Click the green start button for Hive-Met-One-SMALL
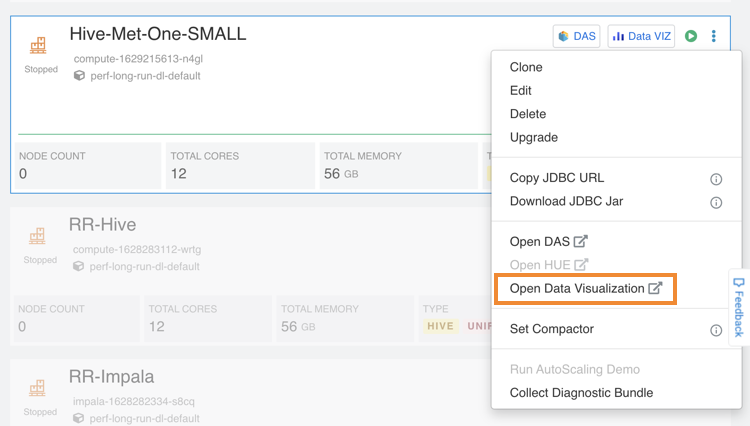This screenshot has height=426, width=750. [691, 37]
